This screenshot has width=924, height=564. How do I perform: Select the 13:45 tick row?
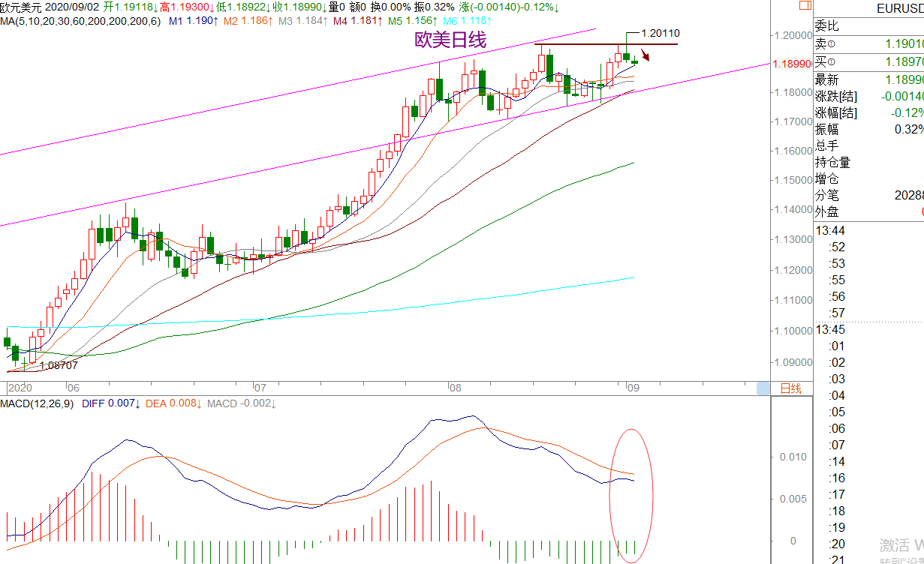tap(869, 329)
